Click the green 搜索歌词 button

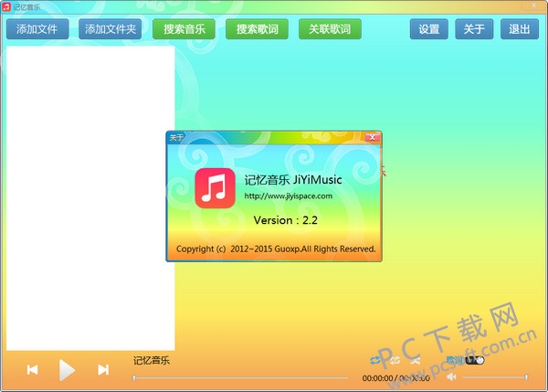coord(257,29)
